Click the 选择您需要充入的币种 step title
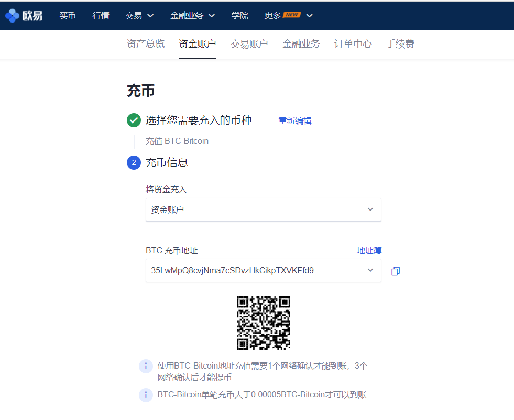This screenshot has height=420, width=514. pyautogui.click(x=199, y=120)
